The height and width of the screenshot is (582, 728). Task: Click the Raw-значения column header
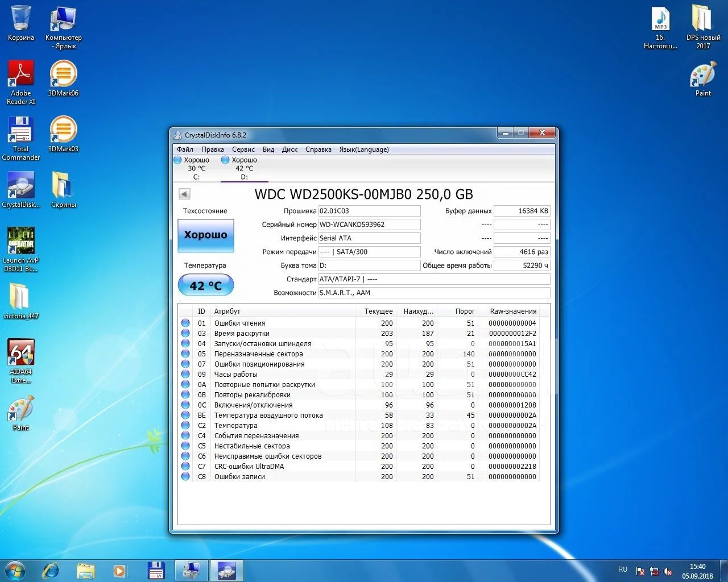click(509, 311)
